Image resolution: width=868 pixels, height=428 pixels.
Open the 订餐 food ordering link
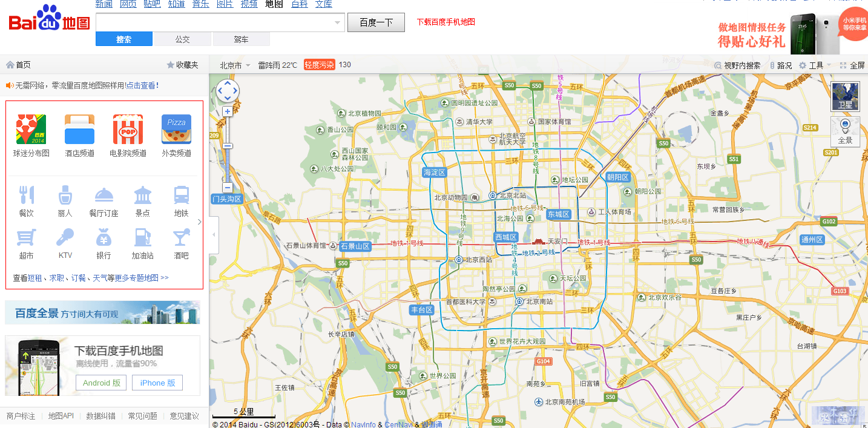click(x=79, y=278)
